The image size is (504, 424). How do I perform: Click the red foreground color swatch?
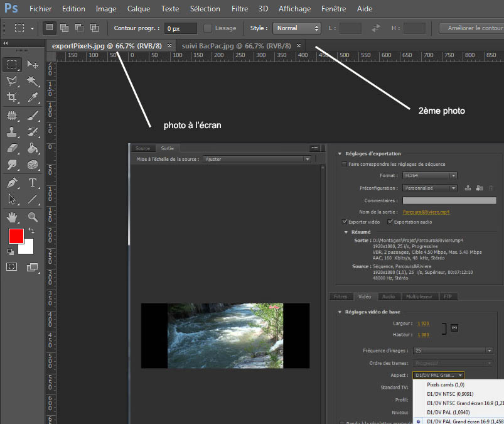pos(16,236)
